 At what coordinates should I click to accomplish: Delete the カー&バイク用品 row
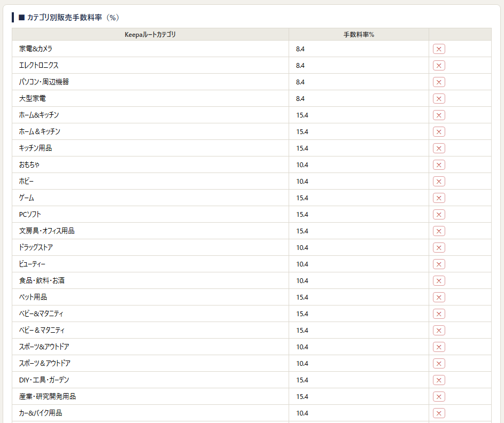click(x=439, y=413)
